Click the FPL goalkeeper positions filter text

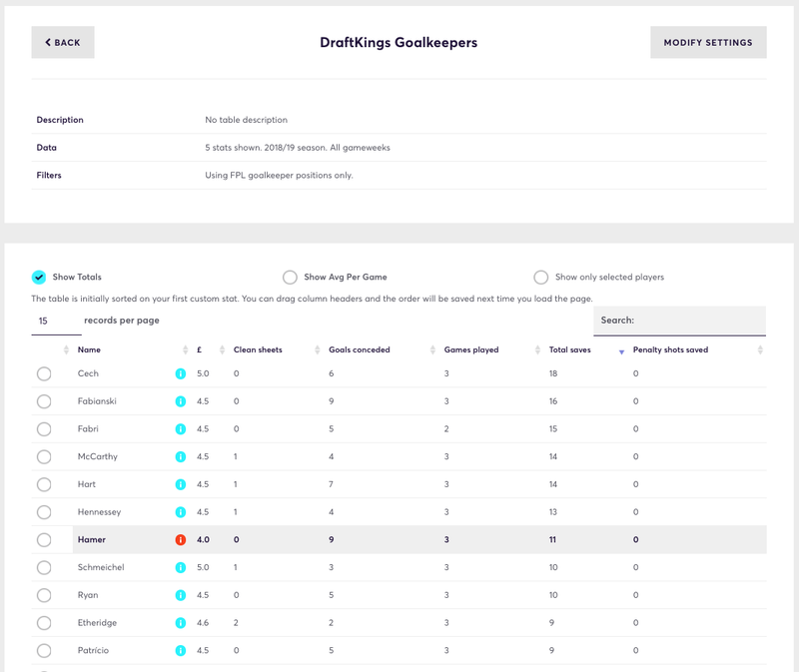279,176
